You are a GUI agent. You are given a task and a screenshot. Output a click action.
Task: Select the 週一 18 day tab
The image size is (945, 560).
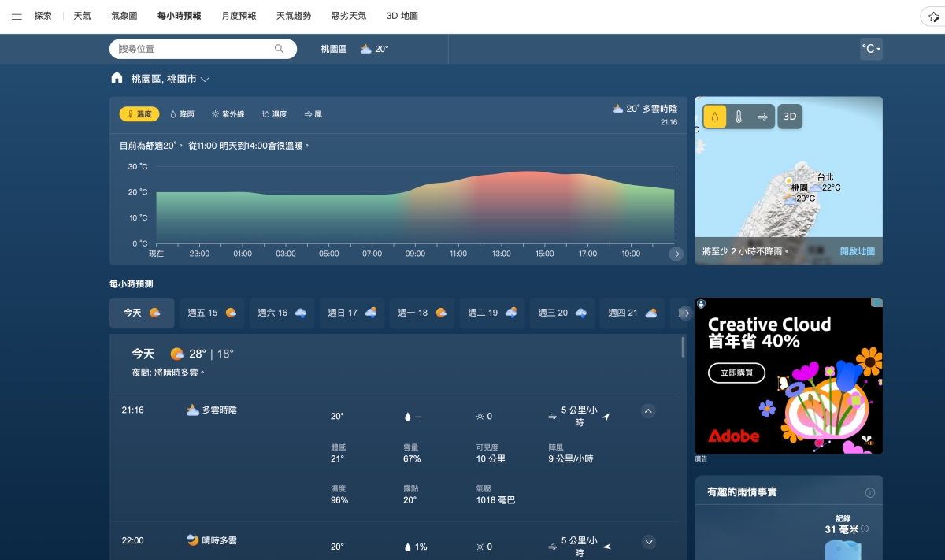(x=422, y=313)
